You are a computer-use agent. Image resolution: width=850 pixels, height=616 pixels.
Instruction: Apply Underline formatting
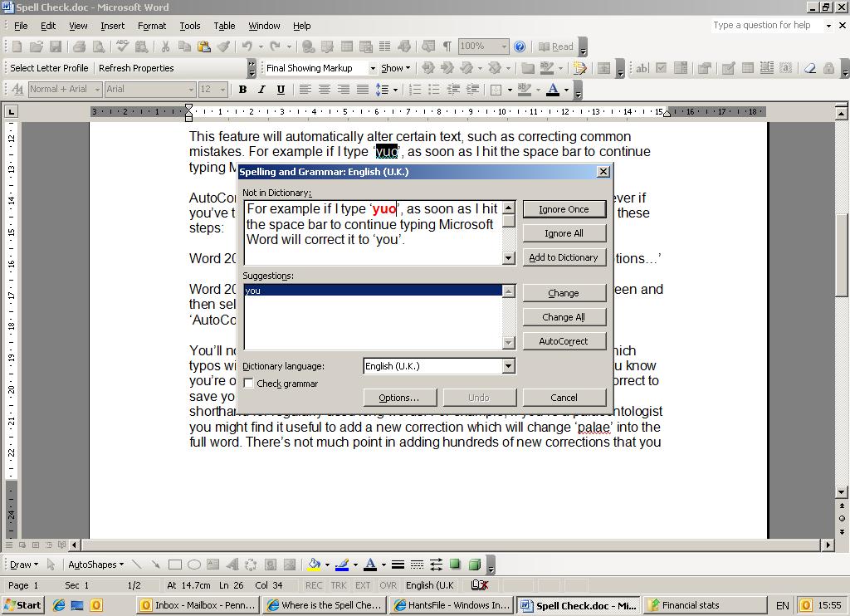pyautogui.click(x=281, y=90)
